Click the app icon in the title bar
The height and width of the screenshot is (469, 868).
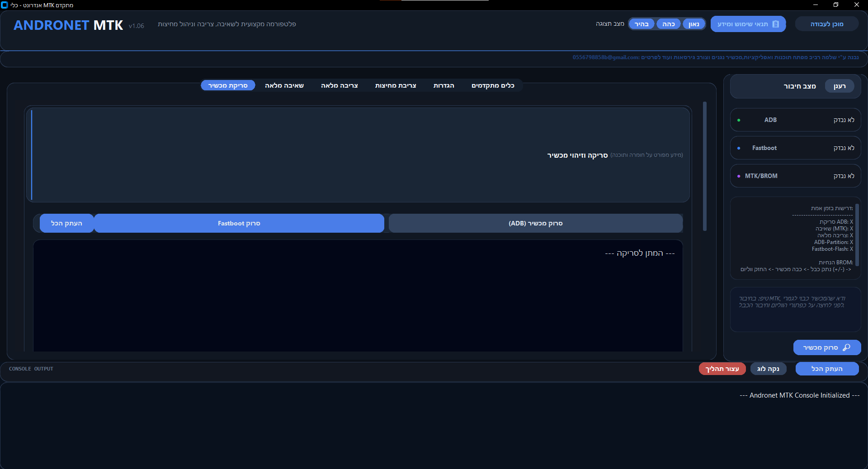click(5, 5)
